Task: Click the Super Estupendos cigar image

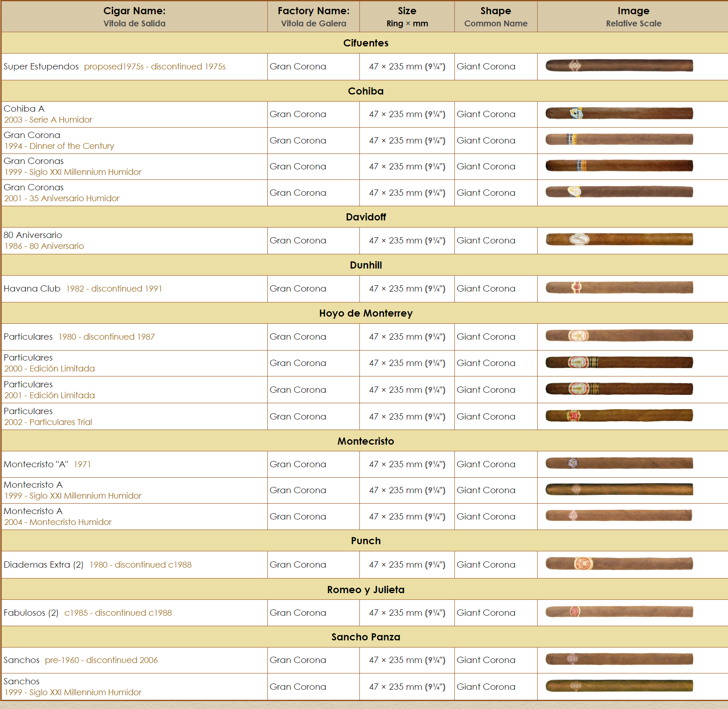Action: [x=619, y=66]
